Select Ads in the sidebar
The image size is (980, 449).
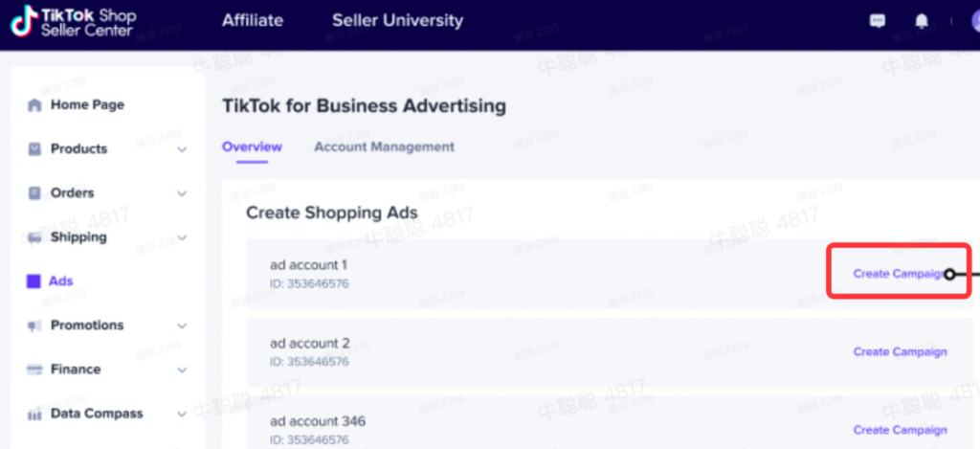pos(61,281)
